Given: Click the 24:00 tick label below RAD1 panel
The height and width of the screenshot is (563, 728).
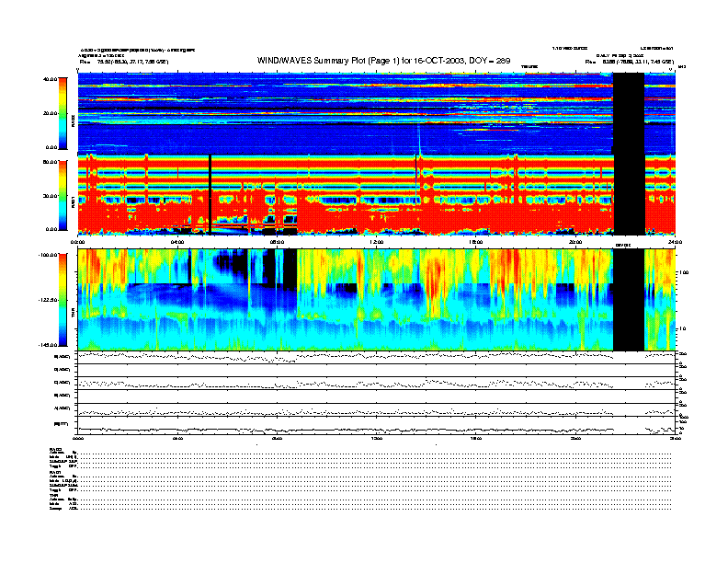Looking at the screenshot, I should pos(675,242).
